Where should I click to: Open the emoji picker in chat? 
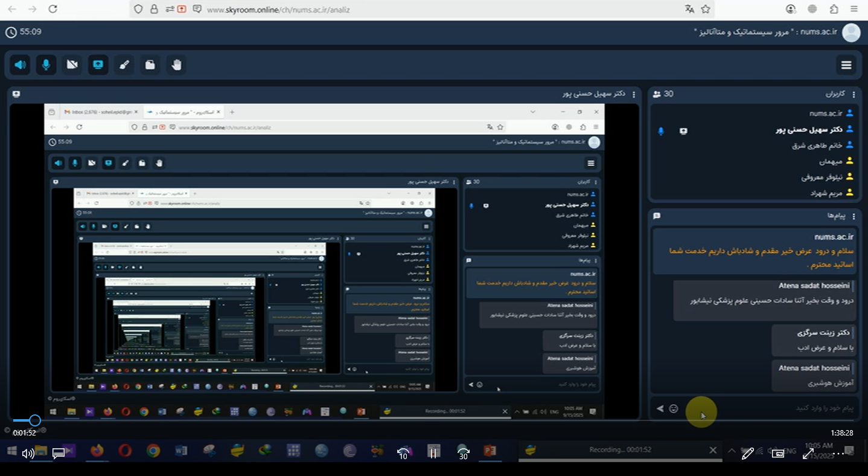coord(674,409)
